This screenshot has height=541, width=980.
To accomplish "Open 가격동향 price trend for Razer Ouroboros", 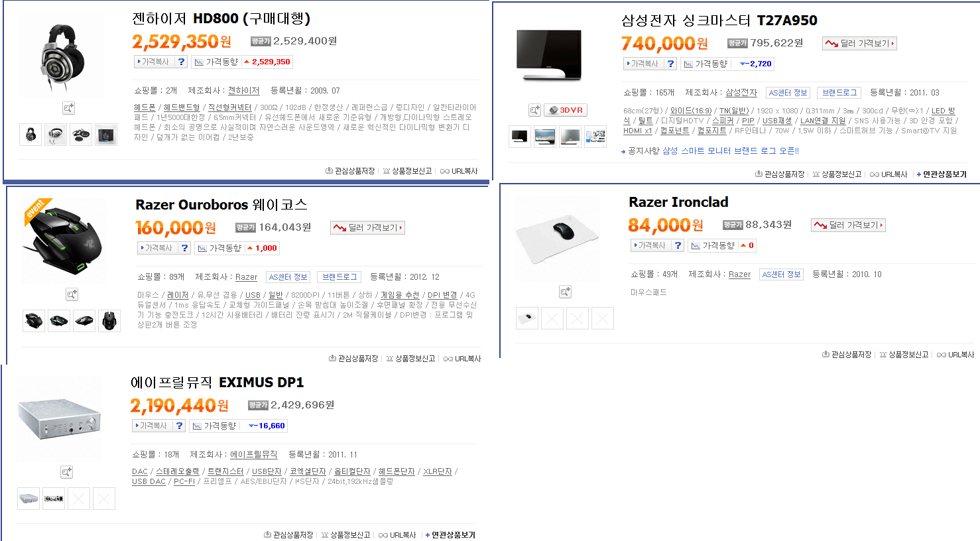I will coord(219,248).
